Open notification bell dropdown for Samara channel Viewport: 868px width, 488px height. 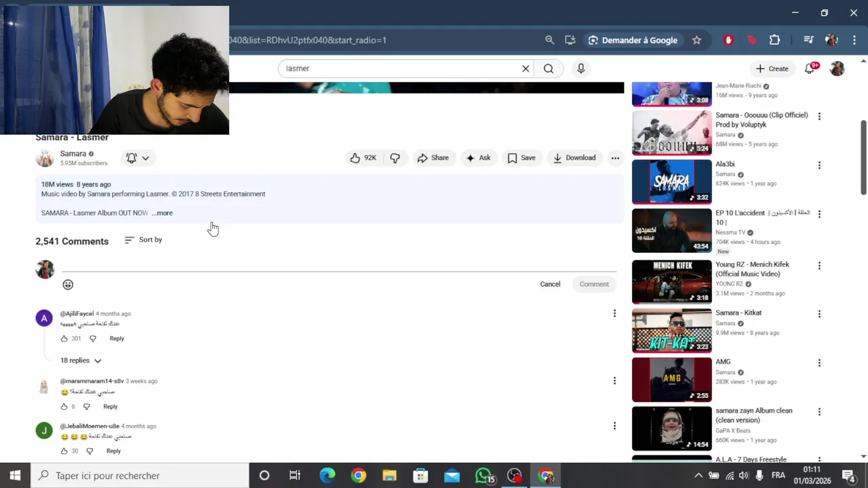click(x=138, y=158)
